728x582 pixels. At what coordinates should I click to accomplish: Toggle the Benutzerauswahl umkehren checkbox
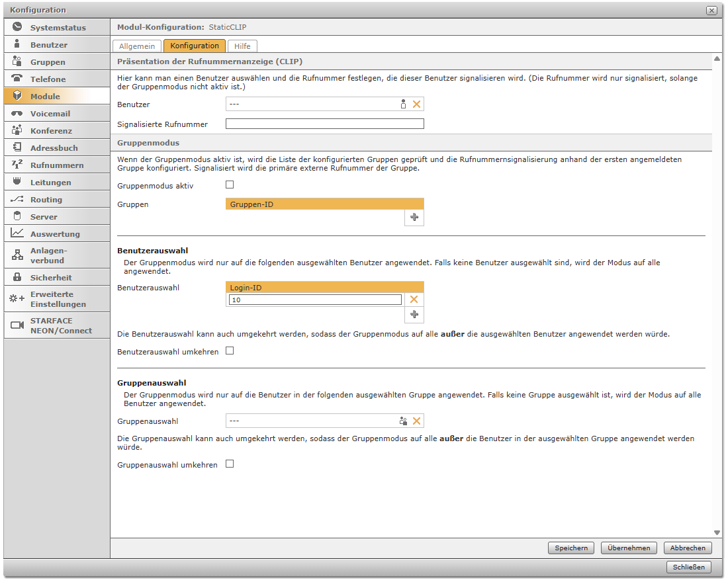[x=230, y=351]
